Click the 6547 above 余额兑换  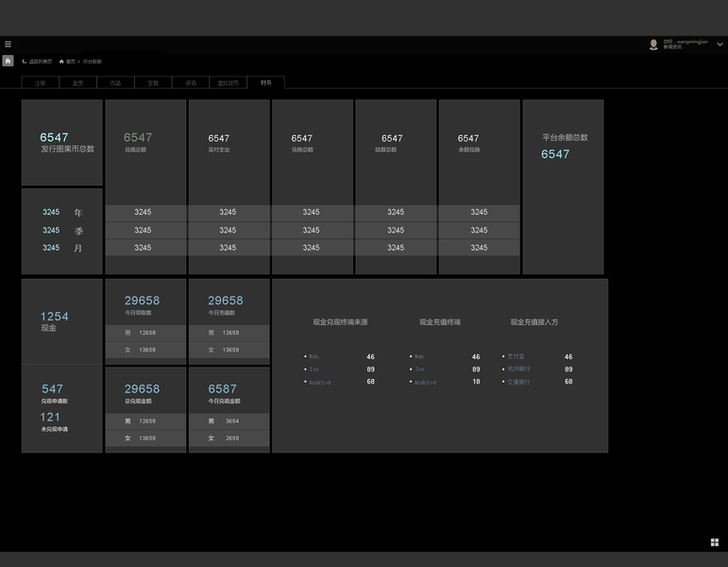tap(468, 138)
